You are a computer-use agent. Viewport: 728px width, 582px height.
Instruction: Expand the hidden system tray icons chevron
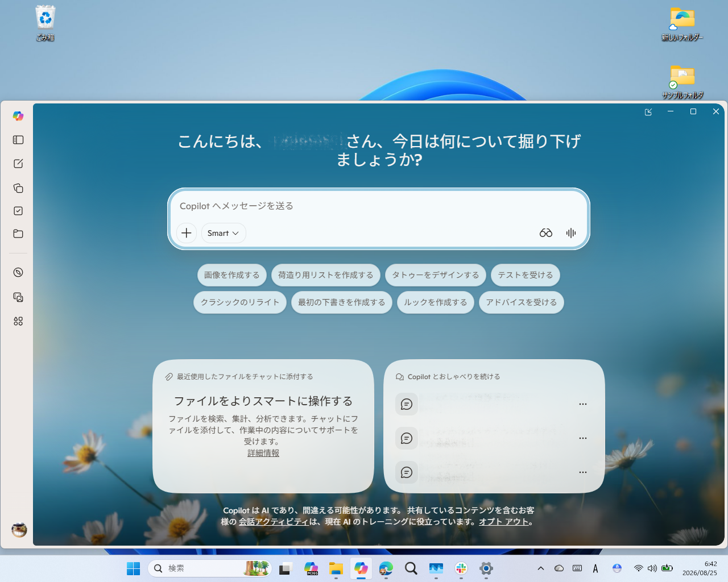pyautogui.click(x=541, y=568)
